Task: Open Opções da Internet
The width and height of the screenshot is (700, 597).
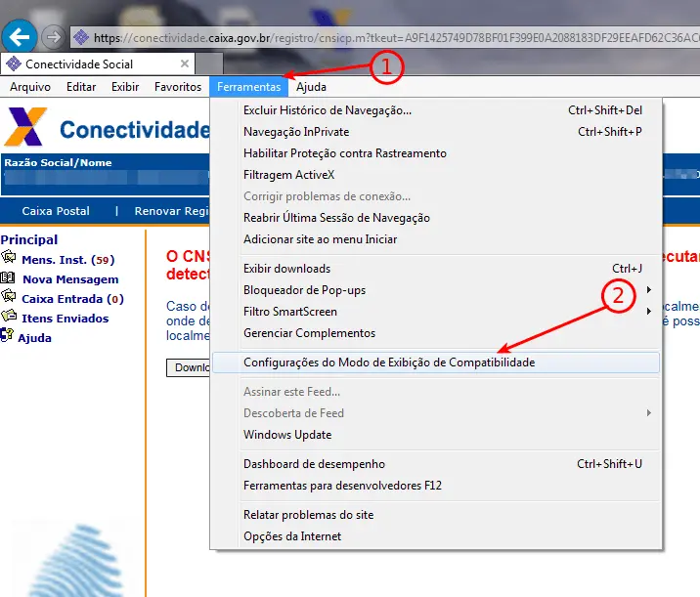Action: tap(436, 536)
